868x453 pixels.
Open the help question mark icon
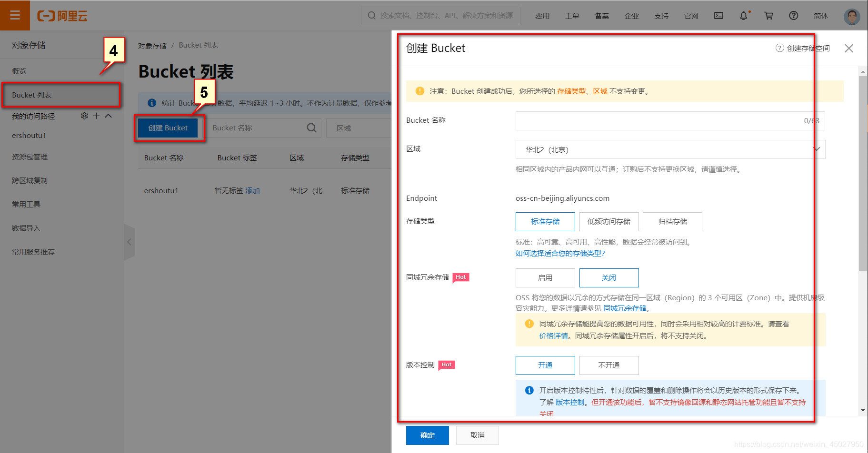point(793,16)
